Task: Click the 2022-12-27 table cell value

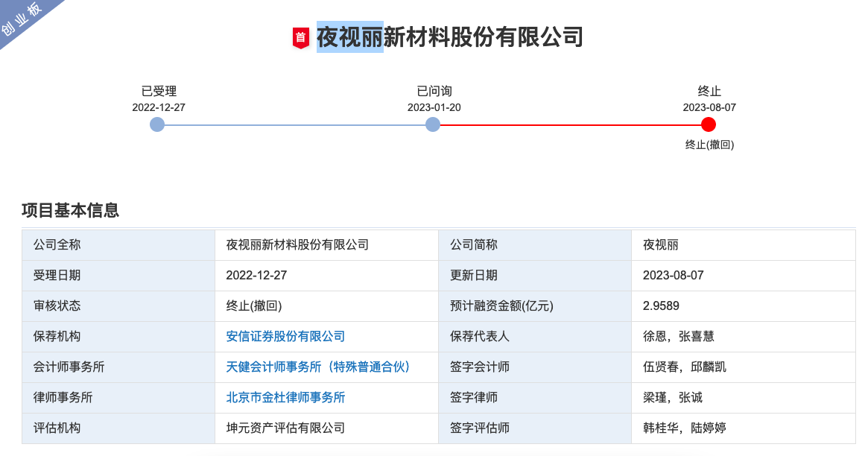Action: [x=256, y=276]
